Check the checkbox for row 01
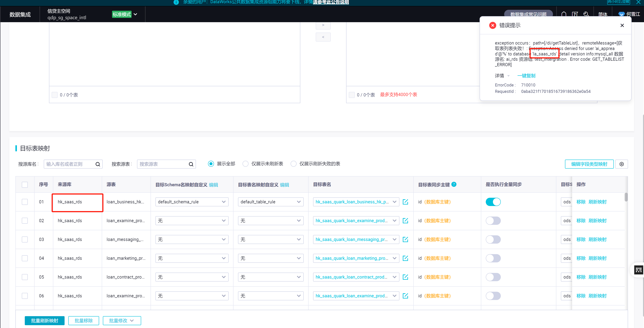Viewport: 644px width, 328px height. click(x=25, y=202)
